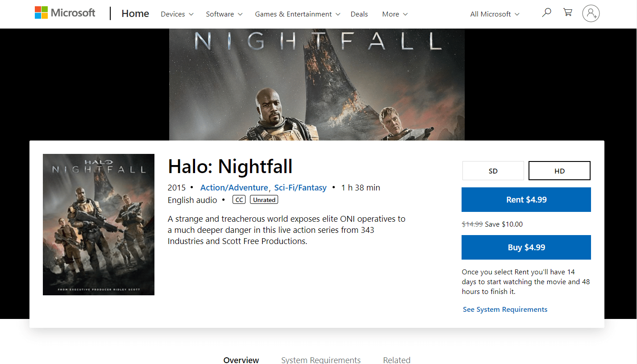Open the Games & Entertainment menu
This screenshot has width=637, height=364.
(297, 14)
